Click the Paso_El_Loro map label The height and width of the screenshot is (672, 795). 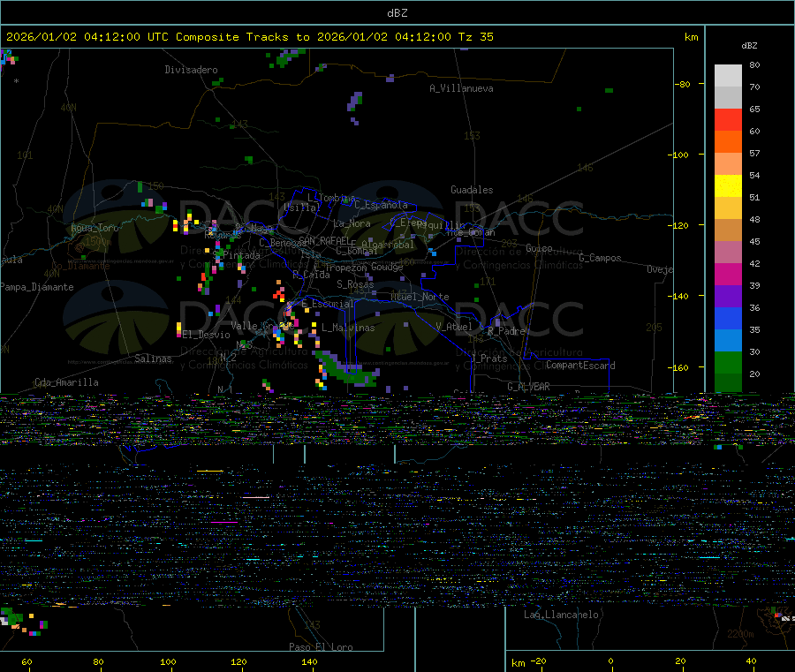click(321, 647)
